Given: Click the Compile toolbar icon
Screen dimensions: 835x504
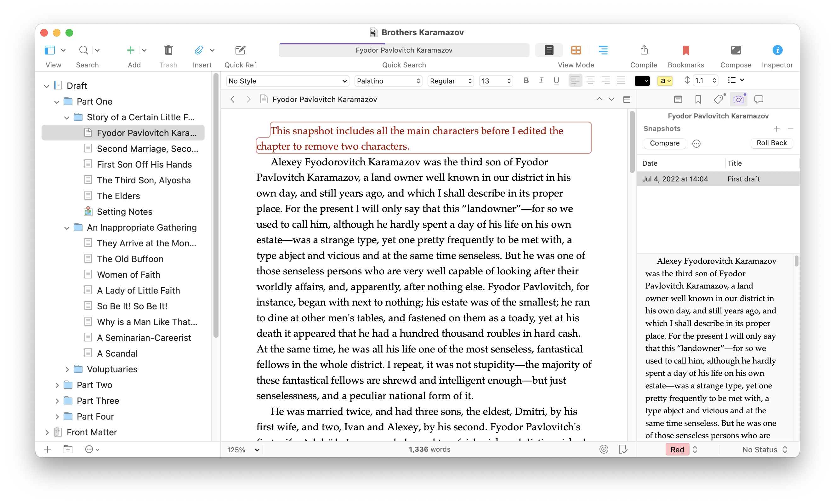Looking at the screenshot, I should click(644, 50).
